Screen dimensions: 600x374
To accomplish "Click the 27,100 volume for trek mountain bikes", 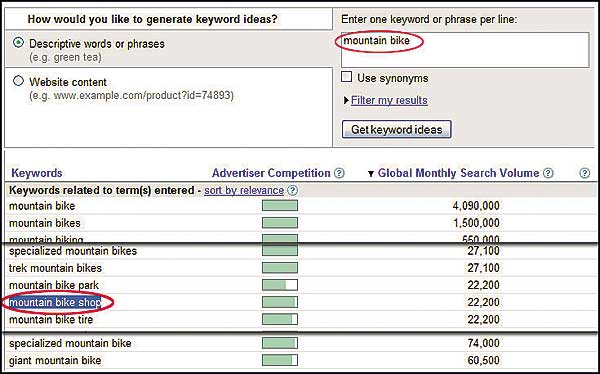I will (x=483, y=268).
